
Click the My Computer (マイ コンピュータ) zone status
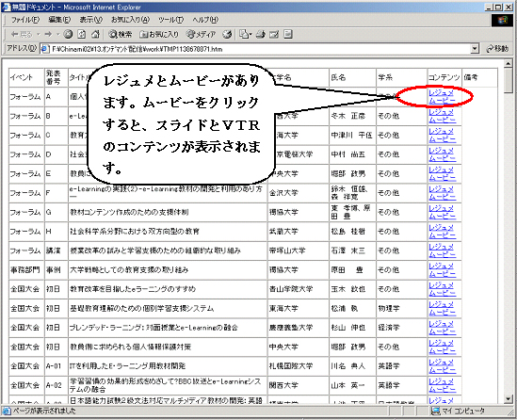tap(459, 411)
